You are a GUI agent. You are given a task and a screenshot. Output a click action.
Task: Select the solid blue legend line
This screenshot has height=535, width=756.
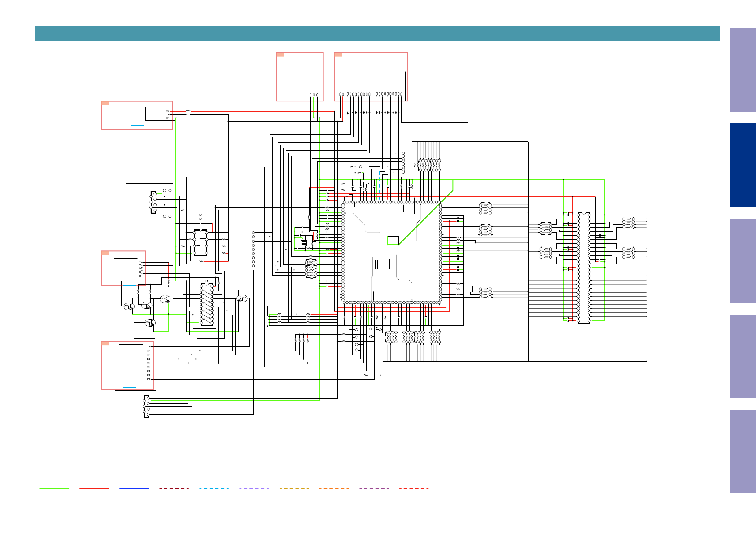coord(134,488)
